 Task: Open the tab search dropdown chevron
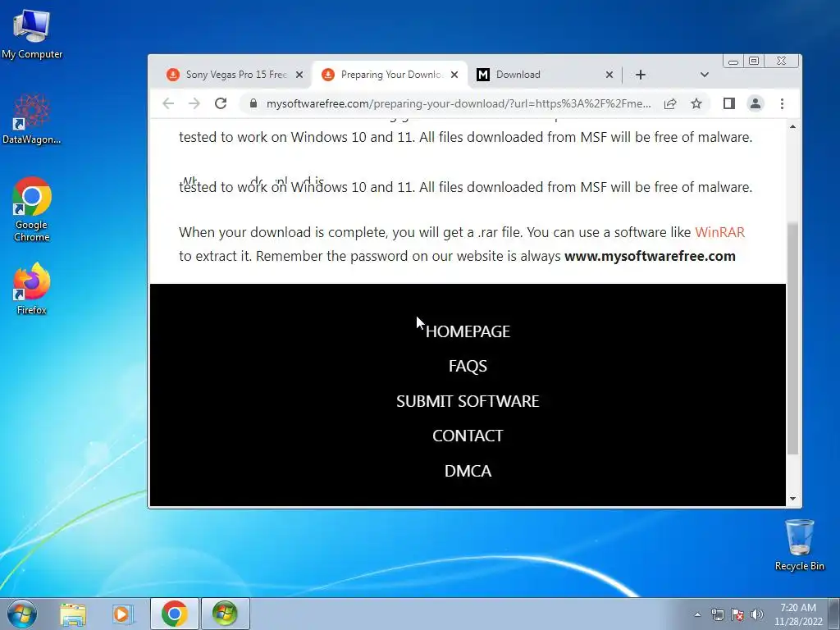click(x=705, y=75)
